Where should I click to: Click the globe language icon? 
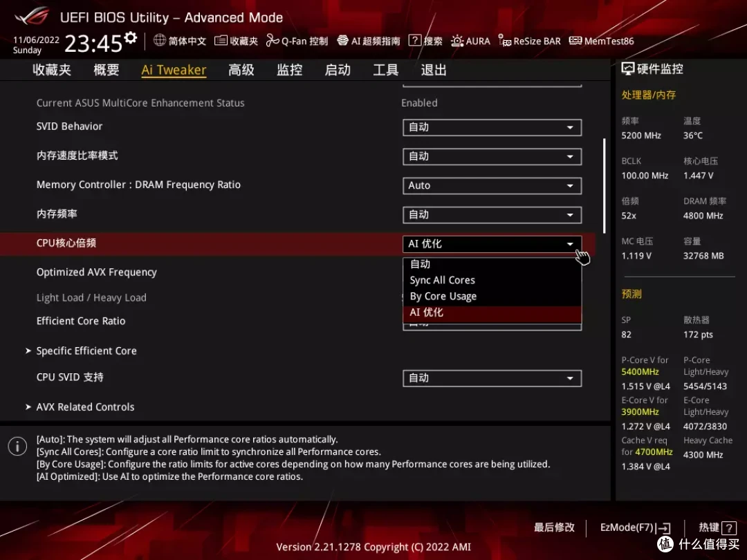(160, 41)
